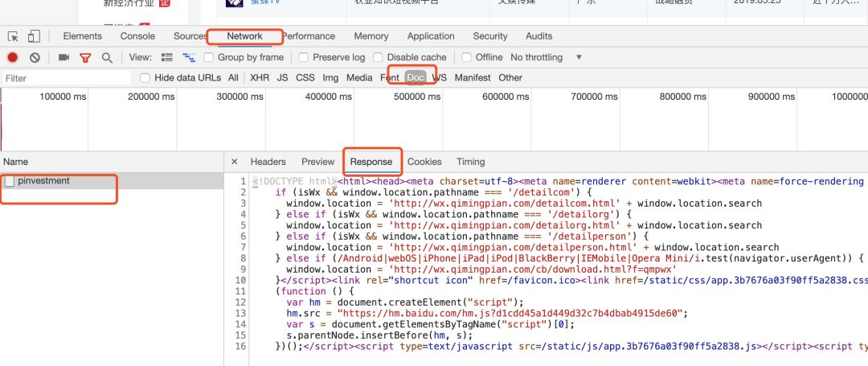Stop recording network log

point(12,57)
